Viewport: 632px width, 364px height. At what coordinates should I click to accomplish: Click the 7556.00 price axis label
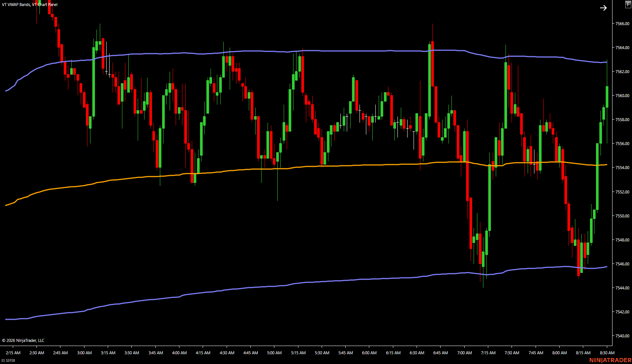tap(622, 144)
